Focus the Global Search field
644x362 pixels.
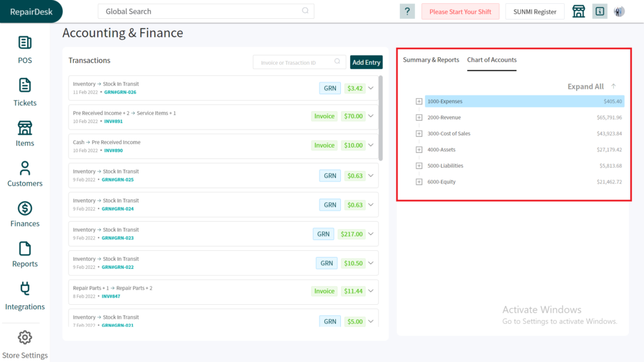pos(206,11)
